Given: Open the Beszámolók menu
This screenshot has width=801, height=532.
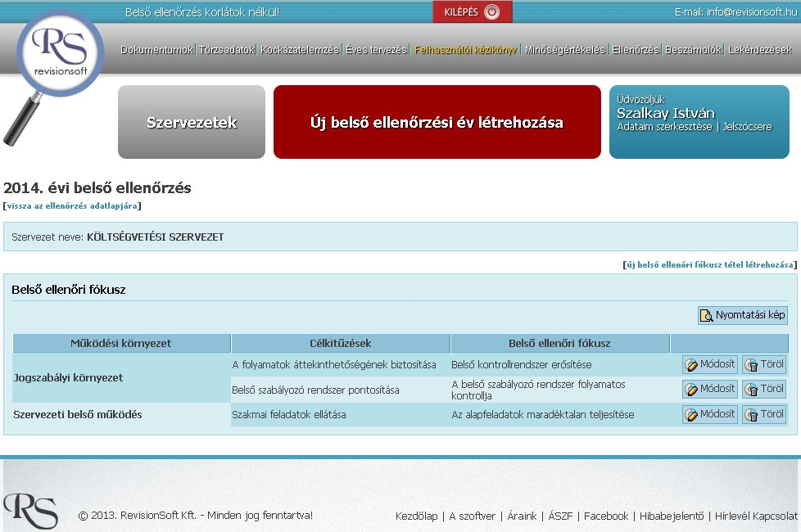Looking at the screenshot, I should pyautogui.click(x=693, y=50).
